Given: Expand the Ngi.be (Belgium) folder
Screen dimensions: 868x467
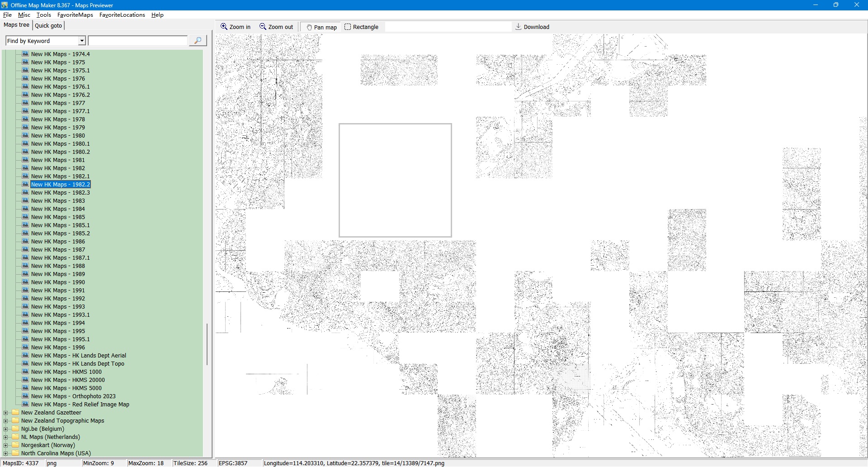Looking at the screenshot, I should 5,429.
